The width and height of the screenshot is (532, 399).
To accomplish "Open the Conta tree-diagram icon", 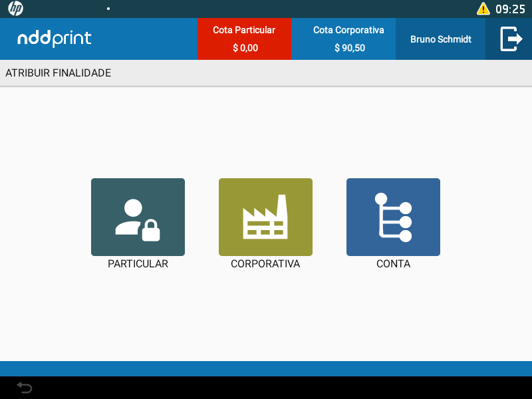I will [393, 217].
